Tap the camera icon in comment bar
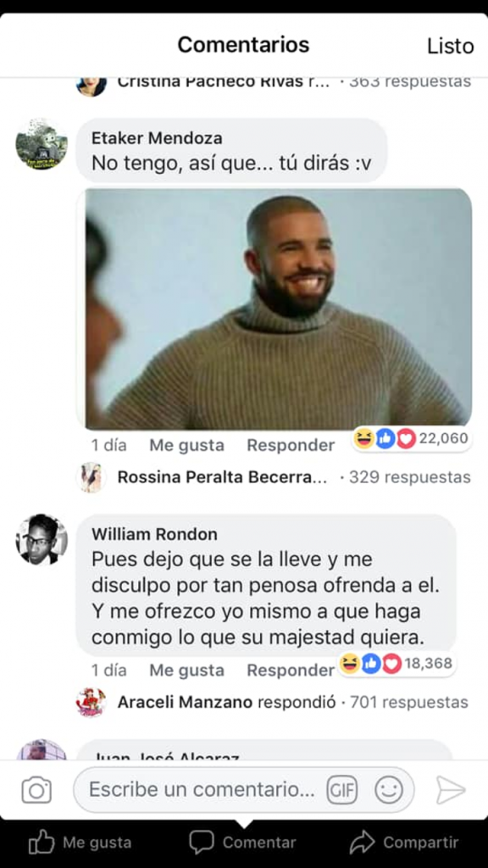 (36, 790)
